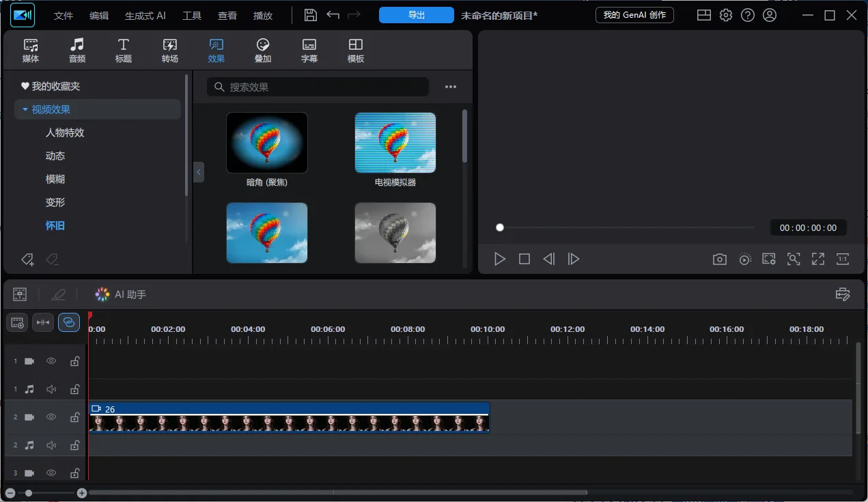868x502 pixels.
Task: Switch to the 字幕 tab
Action: click(309, 51)
